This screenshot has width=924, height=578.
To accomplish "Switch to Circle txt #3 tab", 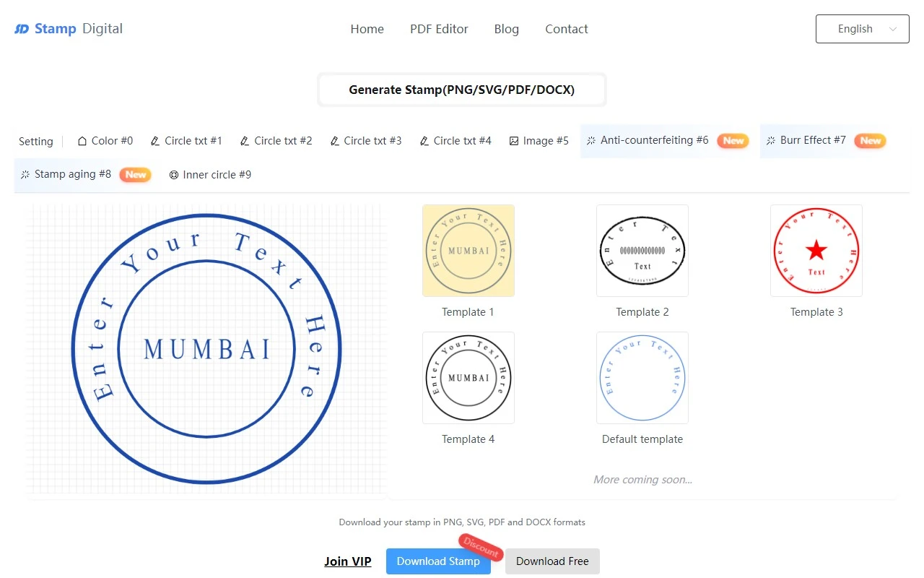I will click(x=365, y=141).
